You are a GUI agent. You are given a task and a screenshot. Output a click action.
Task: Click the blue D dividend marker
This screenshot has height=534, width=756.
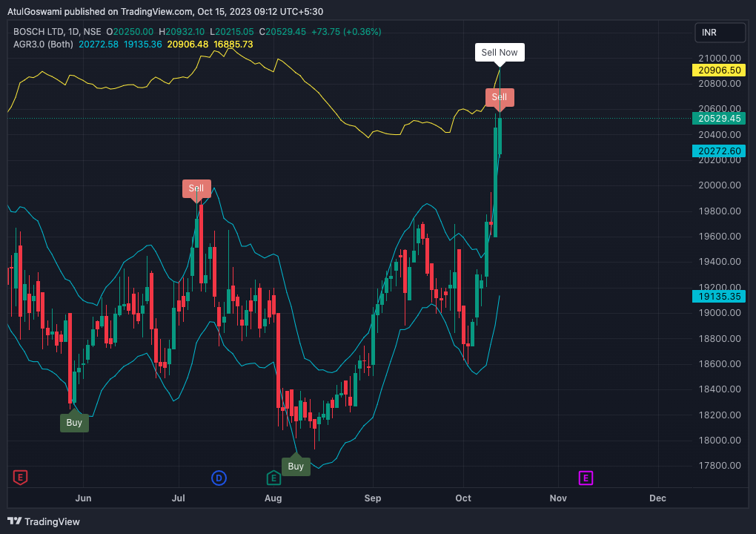coord(219,478)
